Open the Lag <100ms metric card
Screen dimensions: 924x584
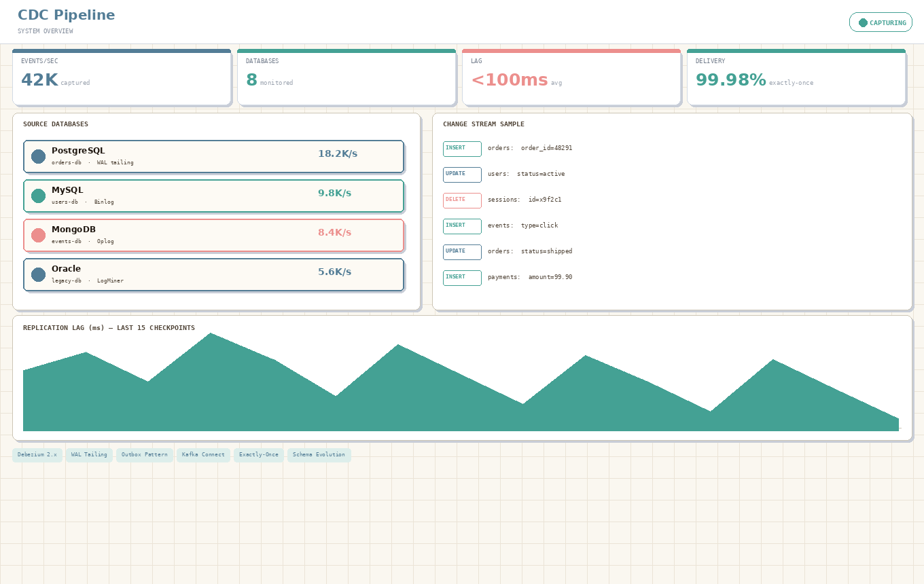click(x=571, y=77)
